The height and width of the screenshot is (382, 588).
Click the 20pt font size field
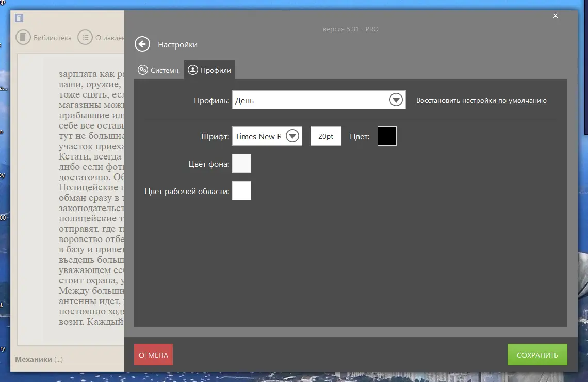point(326,136)
